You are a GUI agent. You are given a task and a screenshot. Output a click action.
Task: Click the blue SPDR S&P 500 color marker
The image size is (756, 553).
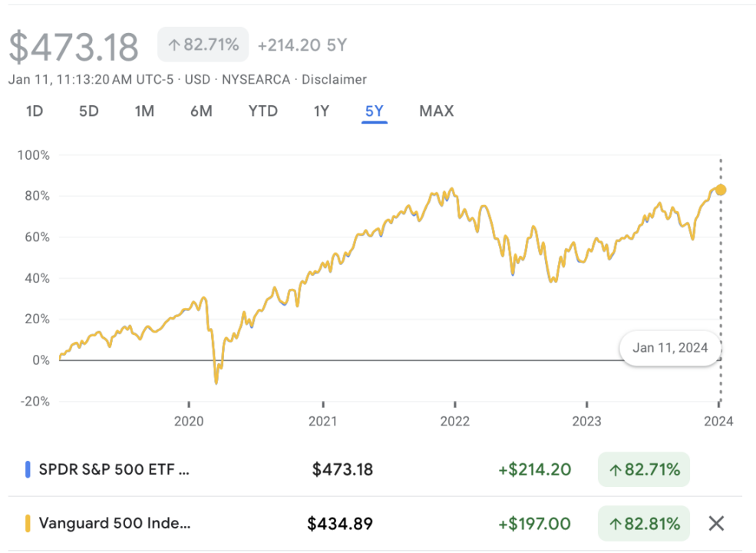coord(28,469)
